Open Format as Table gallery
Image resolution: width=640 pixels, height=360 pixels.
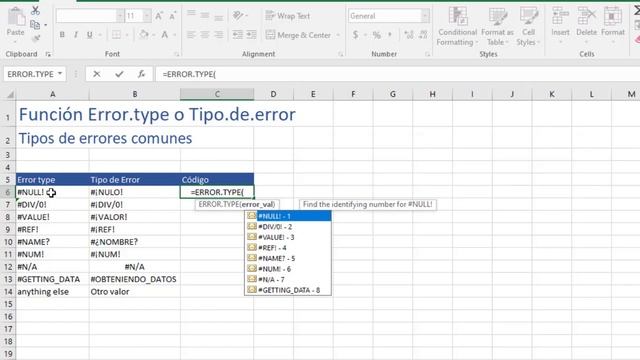498,26
